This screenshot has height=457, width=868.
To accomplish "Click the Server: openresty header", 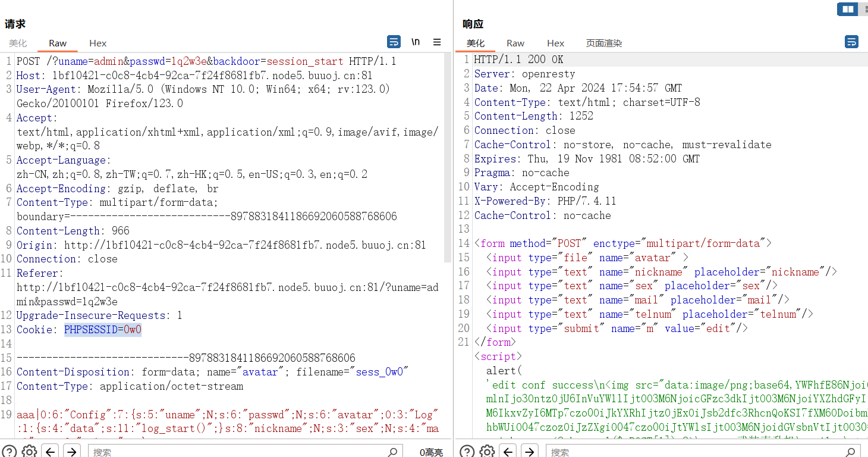I will 524,74.
